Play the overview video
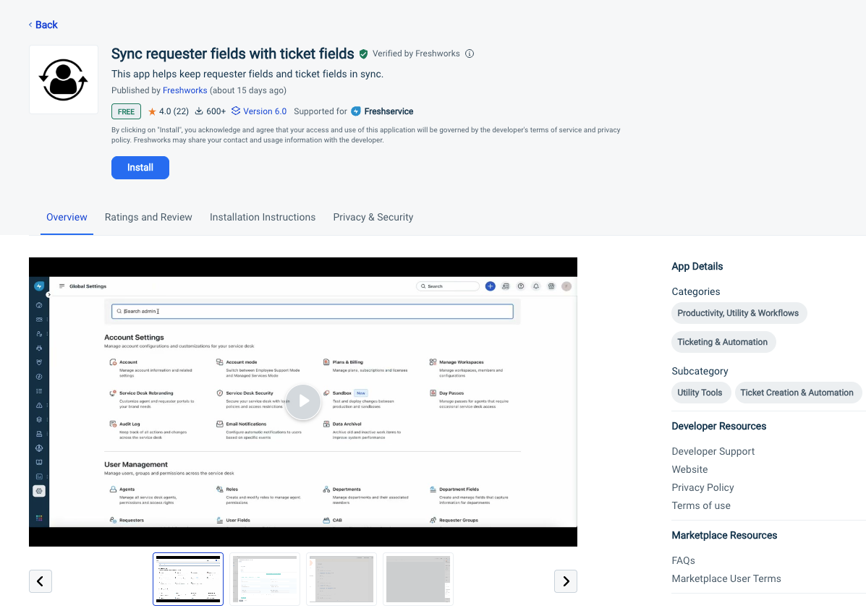This screenshot has height=616, width=866. [x=303, y=401]
